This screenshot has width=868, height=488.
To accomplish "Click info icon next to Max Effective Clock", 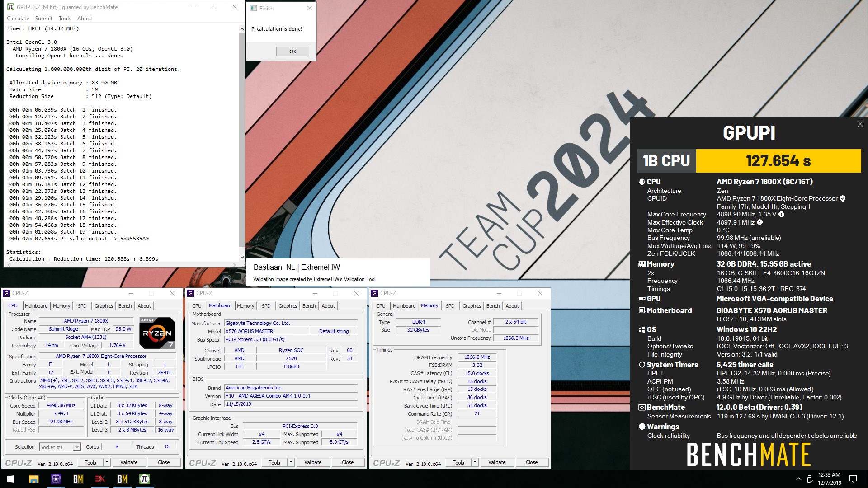I will [x=760, y=222].
